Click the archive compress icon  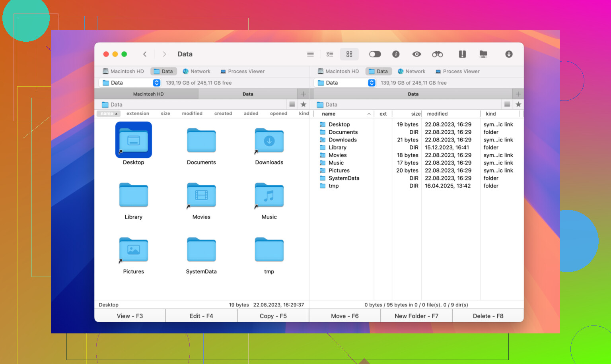[x=462, y=54]
